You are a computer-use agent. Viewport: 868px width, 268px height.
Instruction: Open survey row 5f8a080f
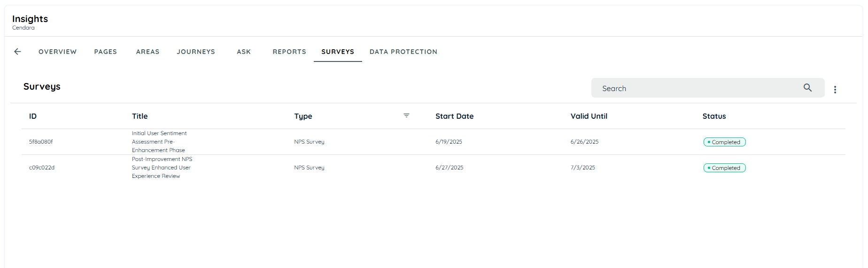(433, 142)
